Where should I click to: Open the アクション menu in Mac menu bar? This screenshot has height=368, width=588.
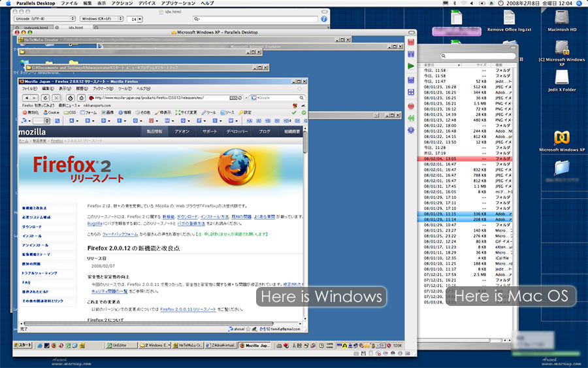[x=122, y=3]
